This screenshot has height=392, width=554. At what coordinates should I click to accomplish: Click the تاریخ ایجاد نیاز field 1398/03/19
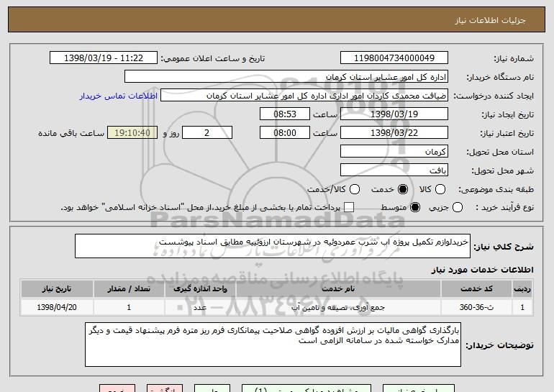click(394, 114)
